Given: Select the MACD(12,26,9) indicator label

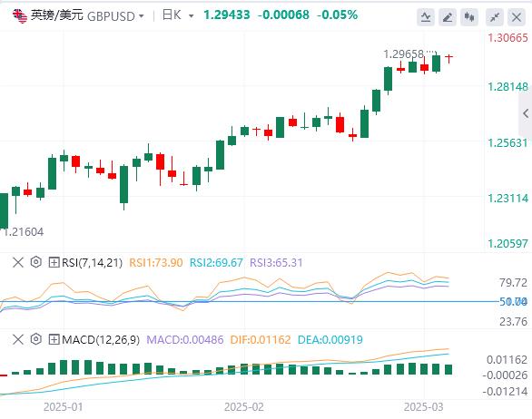Looking at the screenshot, I should pyautogui.click(x=101, y=339).
